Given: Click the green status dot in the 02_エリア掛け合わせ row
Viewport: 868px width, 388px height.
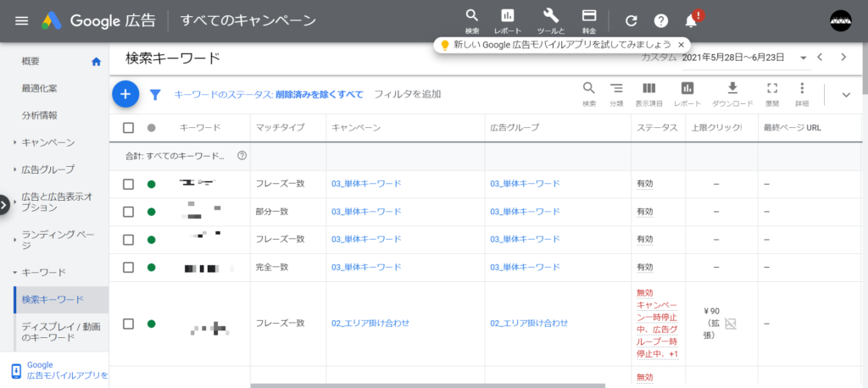Looking at the screenshot, I should coord(151,324).
